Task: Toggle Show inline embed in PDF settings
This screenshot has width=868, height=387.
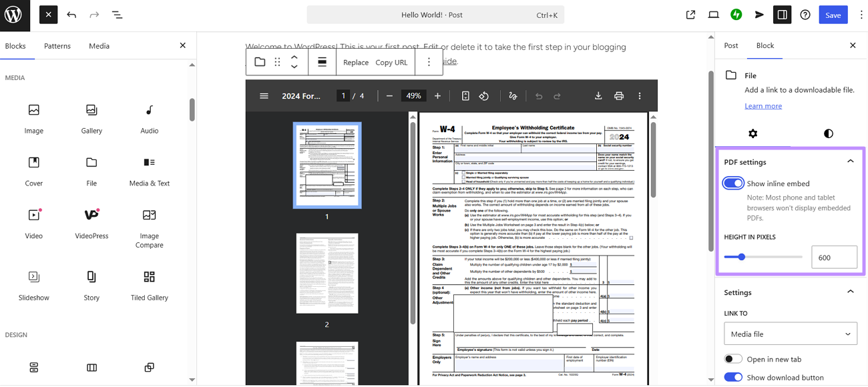Action: 732,183
